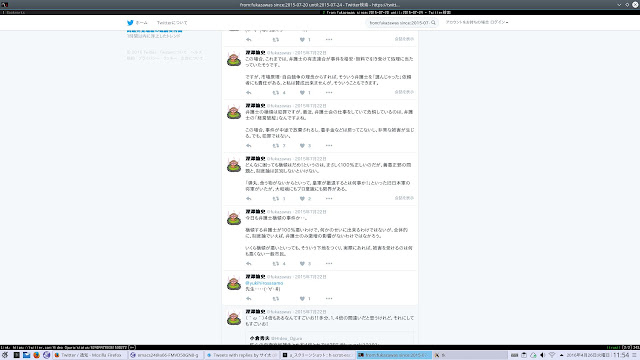640x360 pixels.
Task: Open the Twitterについて header link
Action: coord(172,23)
